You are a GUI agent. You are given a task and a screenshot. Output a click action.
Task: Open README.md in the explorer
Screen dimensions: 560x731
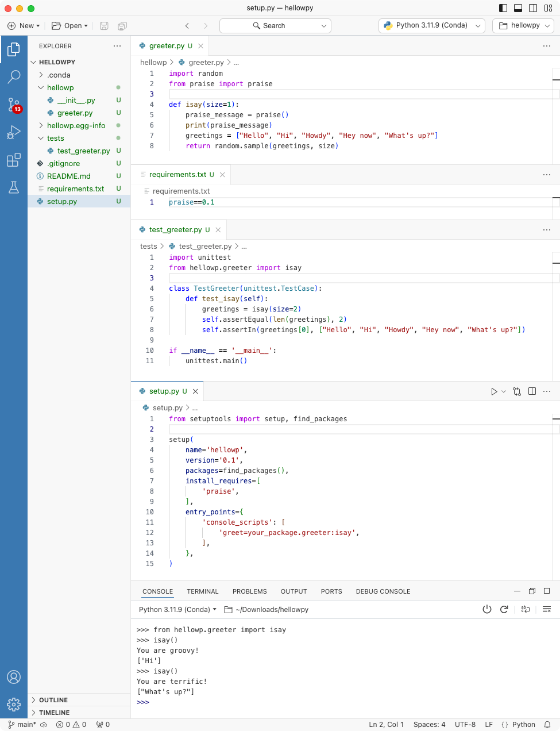(68, 176)
